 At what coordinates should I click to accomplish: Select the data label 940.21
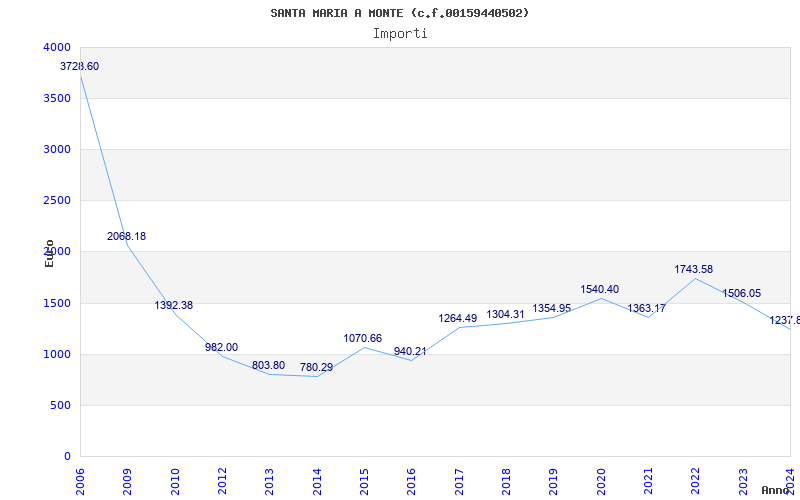coord(410,352)
